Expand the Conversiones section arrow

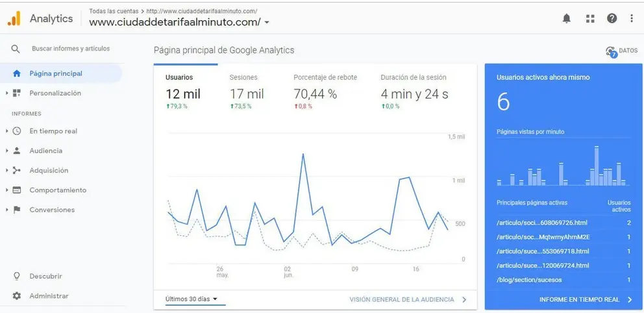[x=7, y=210]
